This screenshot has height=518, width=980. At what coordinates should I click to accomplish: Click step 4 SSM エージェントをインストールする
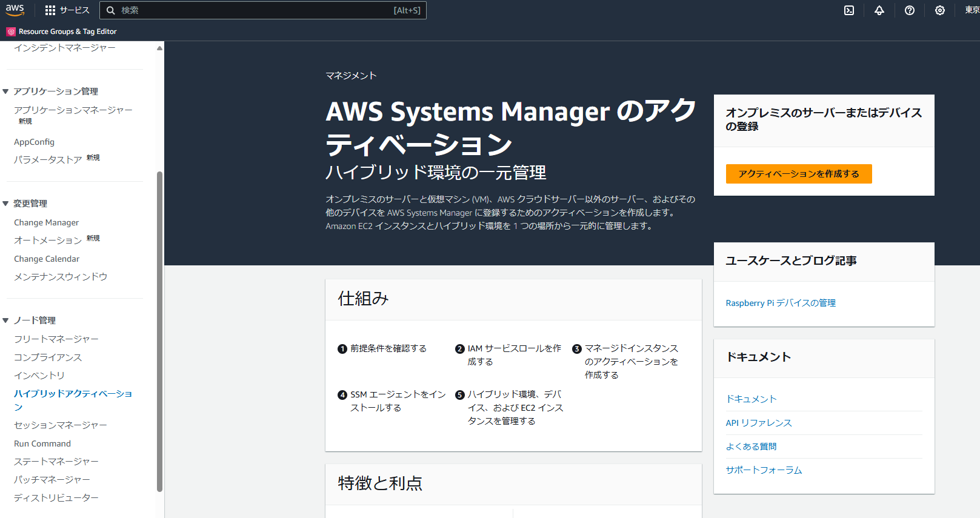398,401
